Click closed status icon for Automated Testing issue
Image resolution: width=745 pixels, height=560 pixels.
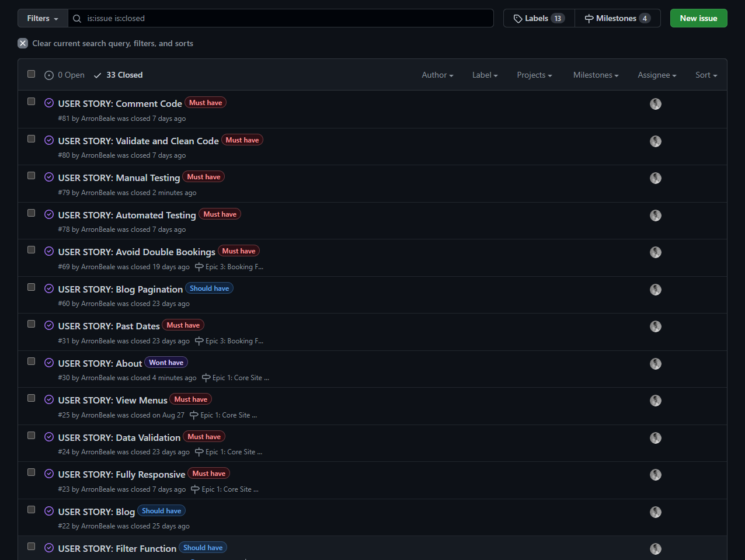click(x=49, y=215)
